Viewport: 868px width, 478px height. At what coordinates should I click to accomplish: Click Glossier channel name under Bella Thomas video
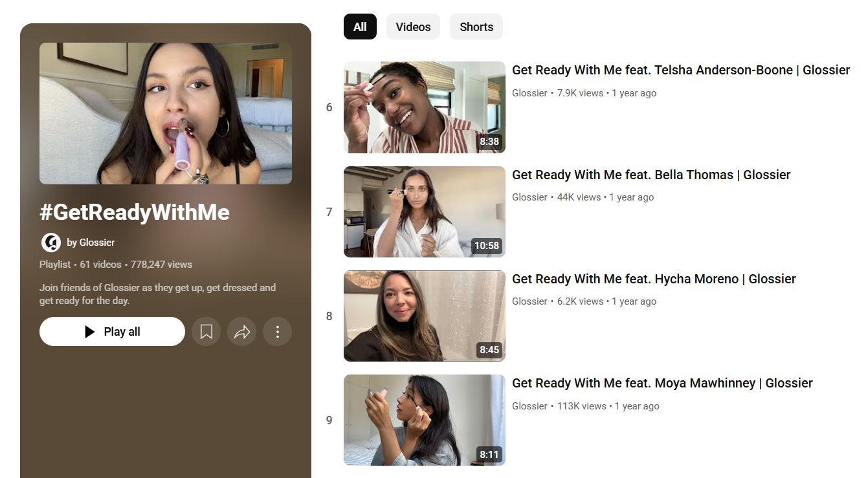(529, 197)
